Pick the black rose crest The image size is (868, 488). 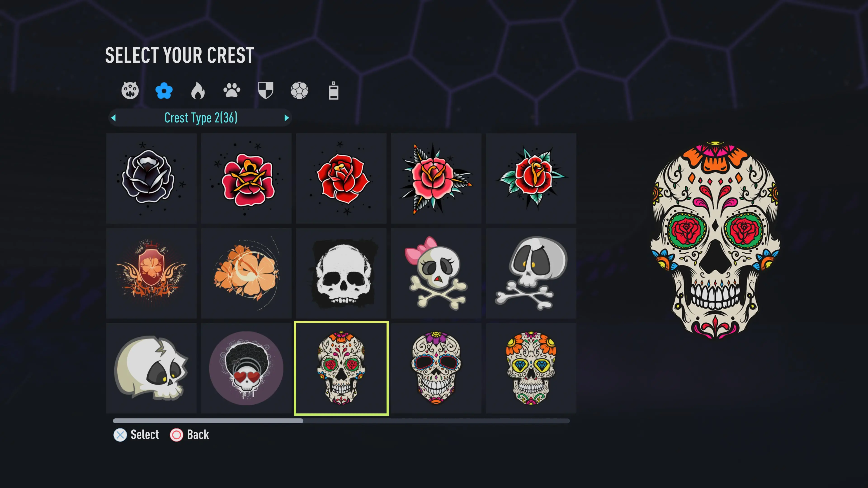tap(151, 178)
